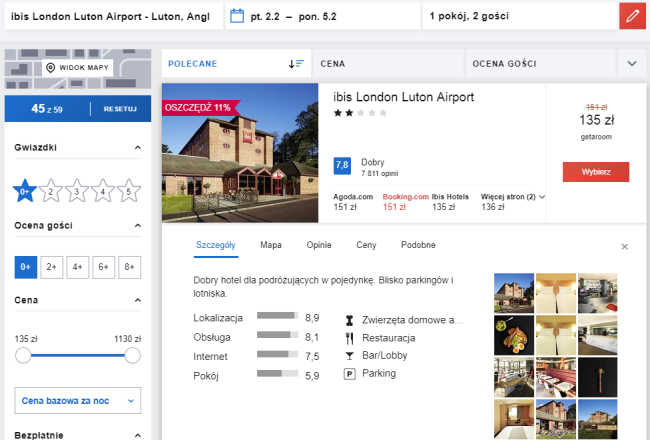The image size is (650, 440).
Task: Open the Cena bazowa za noc dropdown
Action: [78, 401]
